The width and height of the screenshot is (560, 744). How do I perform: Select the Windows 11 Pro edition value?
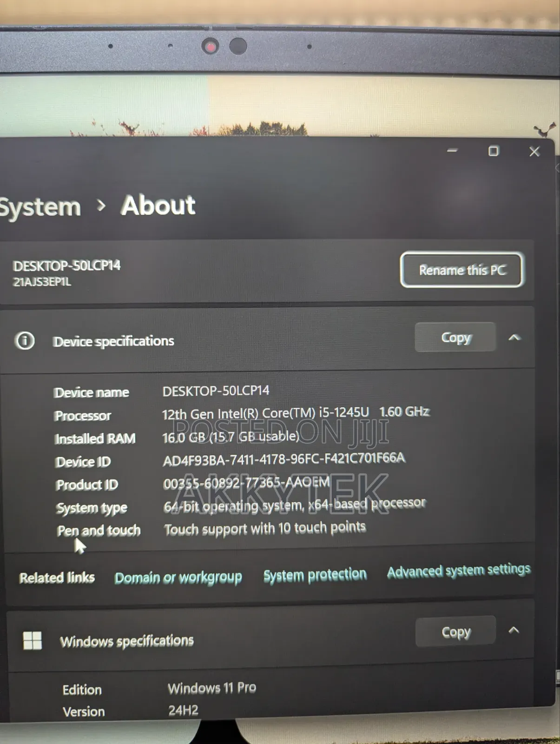pyautogui.click(x=212, y=688)
